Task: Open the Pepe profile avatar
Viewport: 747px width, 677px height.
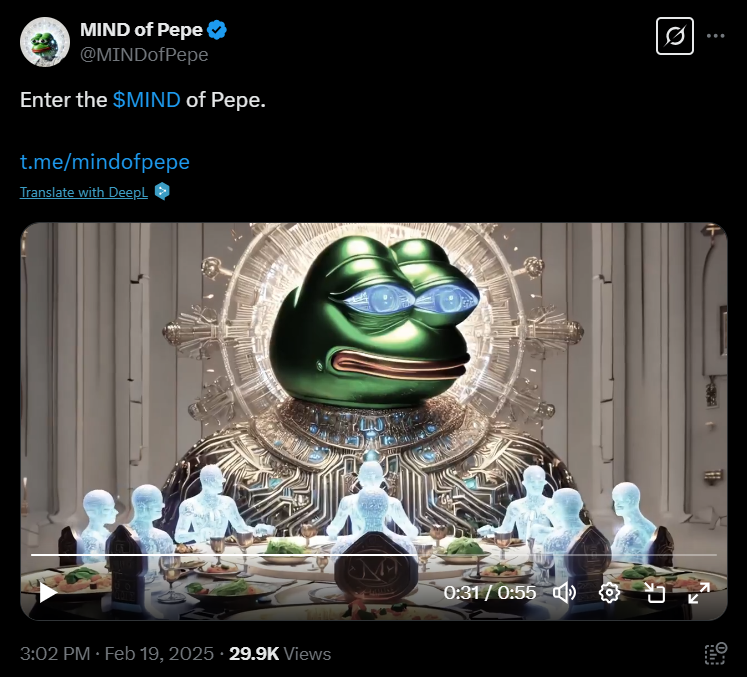Action: [x=45, y=42]
